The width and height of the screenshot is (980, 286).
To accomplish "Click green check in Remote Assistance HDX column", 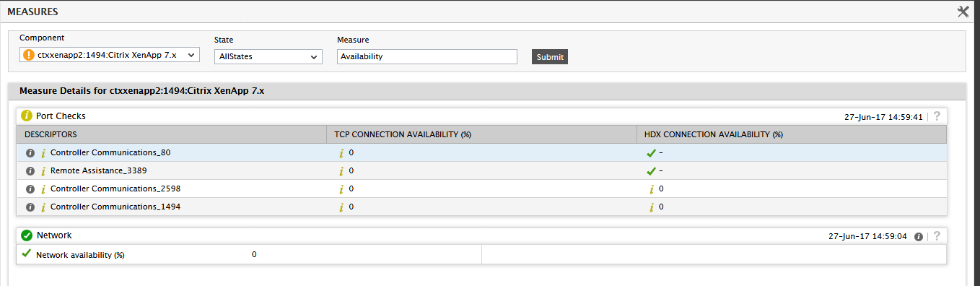I will pos(651,171).
